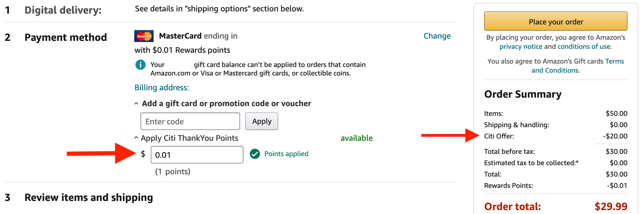
Task: Click the Apply button for promotion code
Action: click(262, 121)
